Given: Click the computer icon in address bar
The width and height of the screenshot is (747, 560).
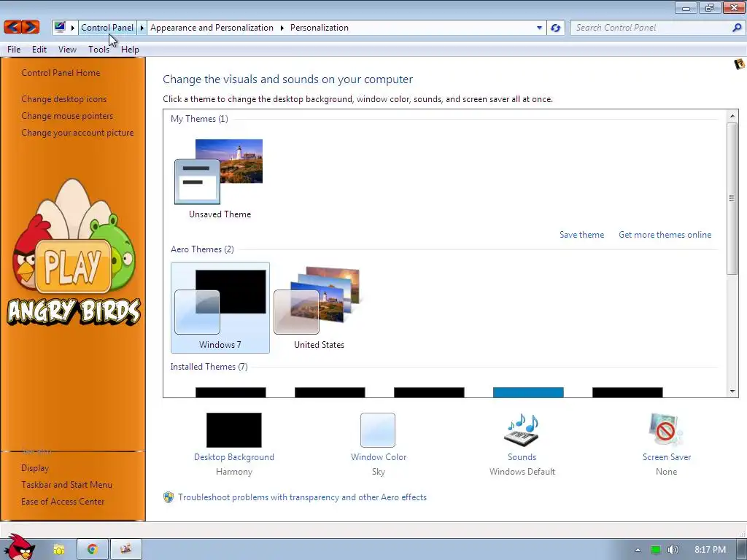Looking at the screenshot, I should (60, 27).
